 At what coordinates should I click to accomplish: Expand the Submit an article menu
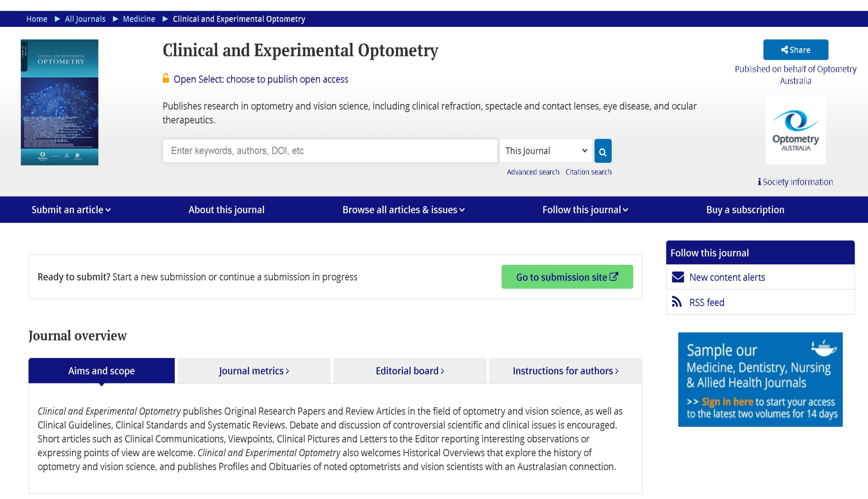click(x=71, y=210)
